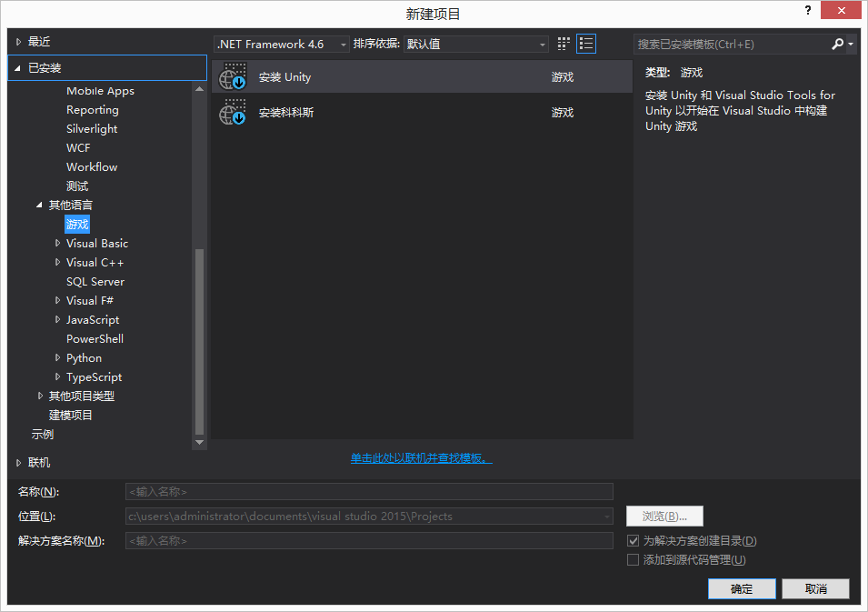Open search options dropdown arrow

click(851, 44)
